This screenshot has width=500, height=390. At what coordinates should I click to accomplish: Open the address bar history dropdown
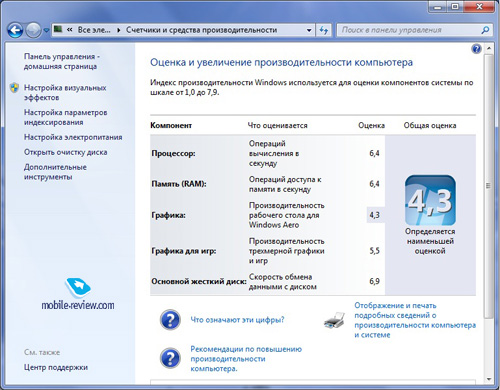(x=309, y=30)
